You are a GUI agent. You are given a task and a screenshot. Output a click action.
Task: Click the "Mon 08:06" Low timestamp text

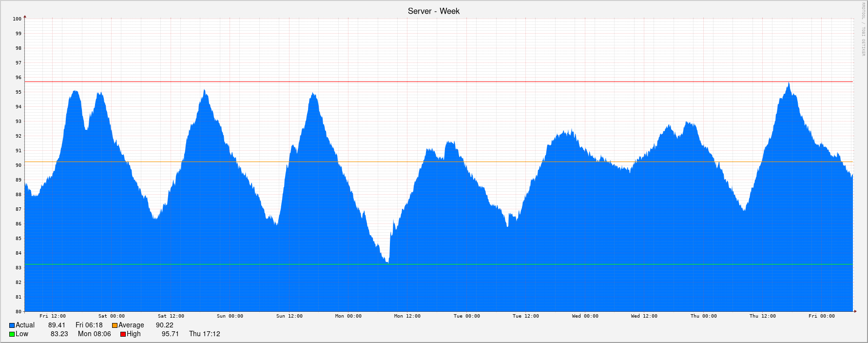tap(94, 334)
